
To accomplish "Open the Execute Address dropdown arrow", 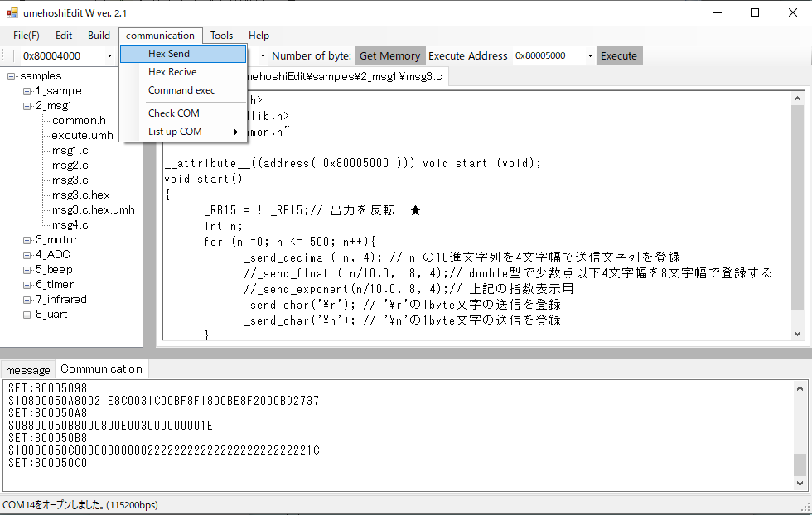I will pos(590,56).
